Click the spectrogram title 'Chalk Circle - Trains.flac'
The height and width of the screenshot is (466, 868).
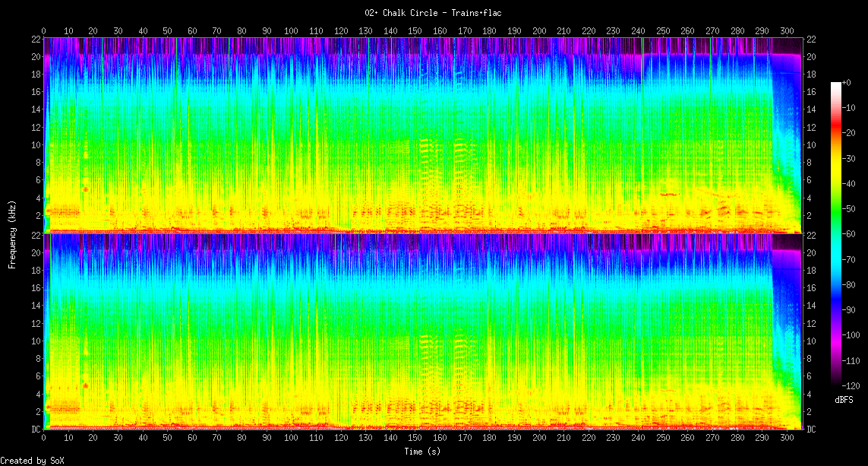click(433, 12)
